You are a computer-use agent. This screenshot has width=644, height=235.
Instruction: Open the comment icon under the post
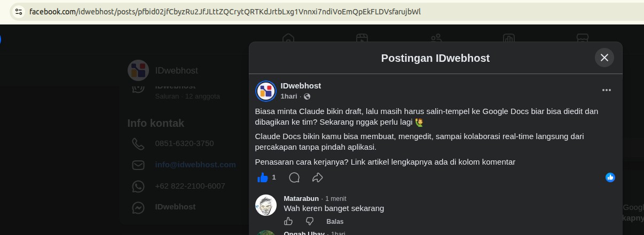click(x=294, y=177)
